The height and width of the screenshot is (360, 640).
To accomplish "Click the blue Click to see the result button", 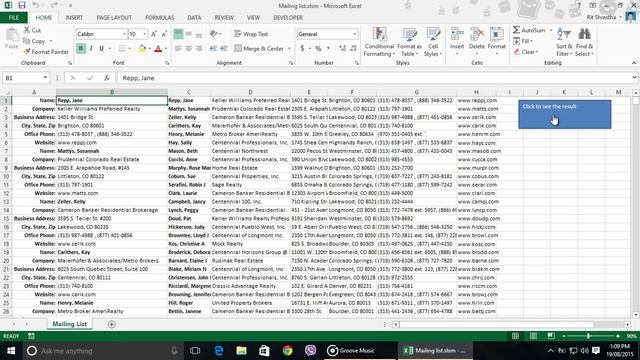I will (x=564, y=114).
